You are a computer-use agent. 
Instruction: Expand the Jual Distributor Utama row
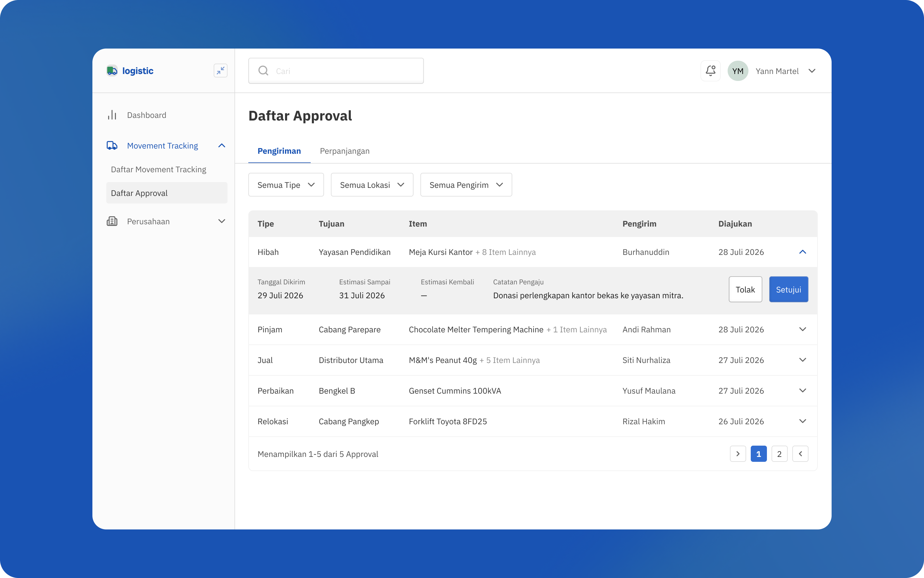click(803, 360)
